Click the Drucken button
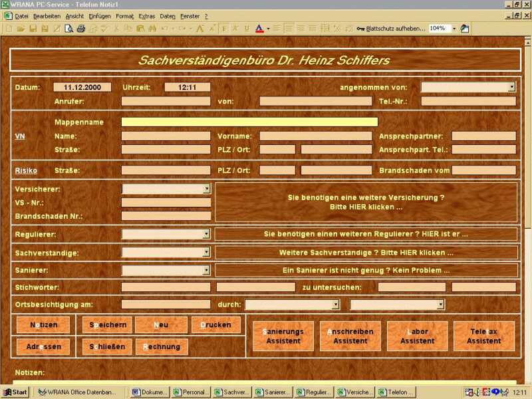532x399 pixels. click(216, 325)
